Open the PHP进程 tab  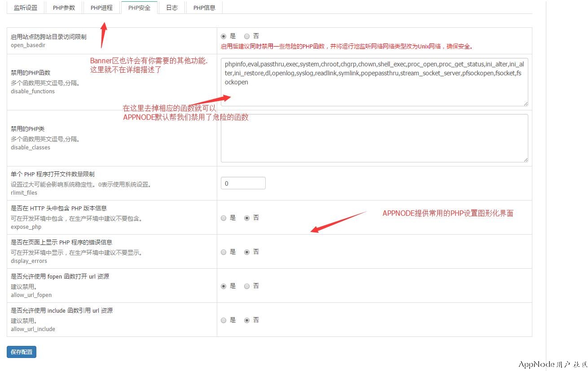click(x=101, y=8)
